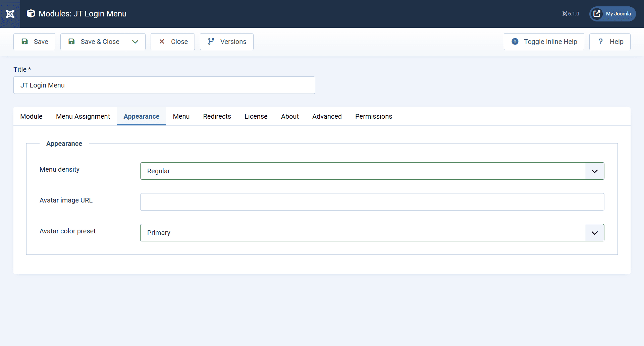Screen dimensions: 644x346
Task: Click the Joomla 6.1.0 version badge
Action: coord(571,14)
